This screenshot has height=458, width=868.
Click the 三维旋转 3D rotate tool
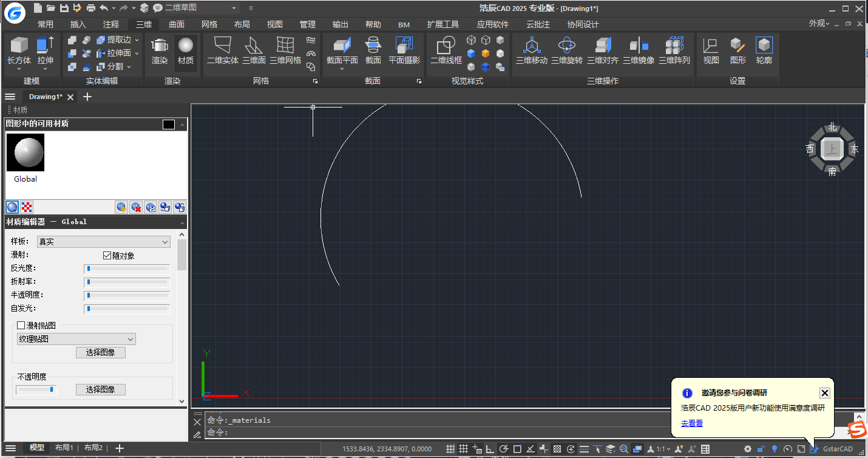566,46
